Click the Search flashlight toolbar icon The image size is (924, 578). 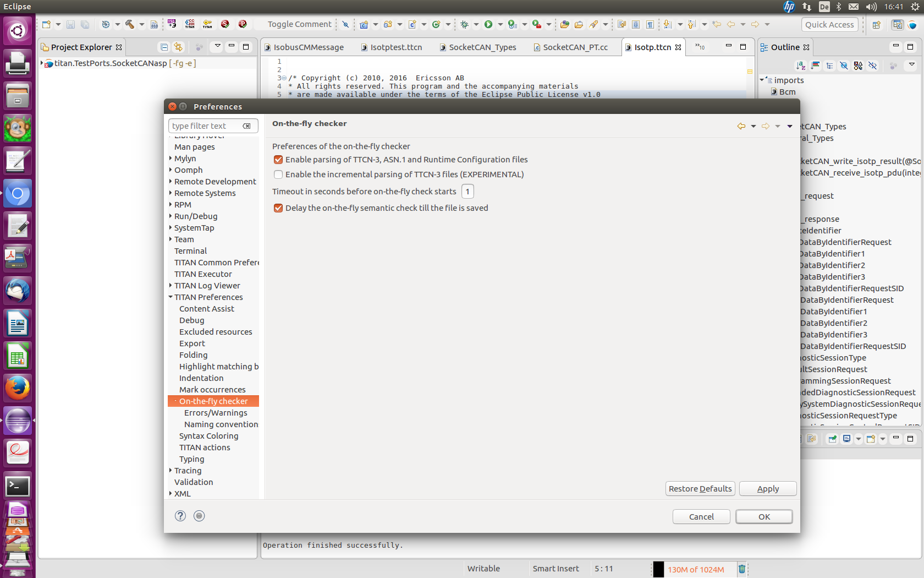point(593,24)
